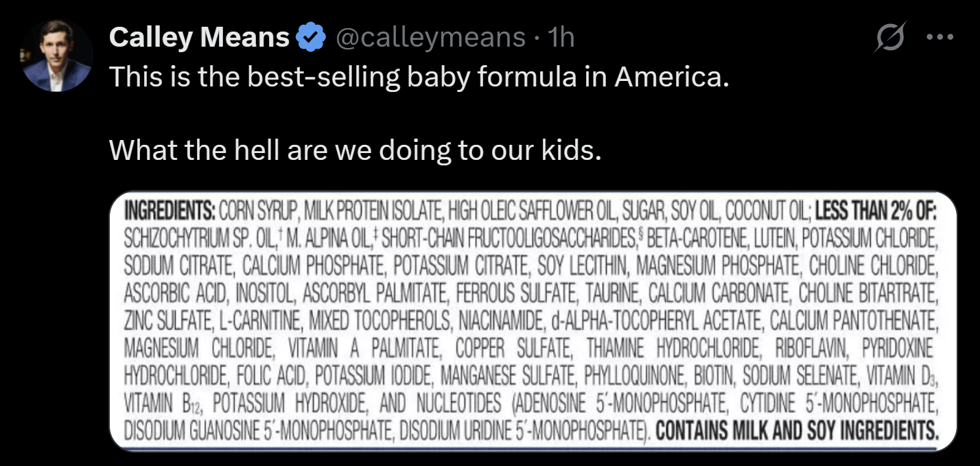Click "CORN SYRUP" in the ingredient label
980x466 pixels.
pyautogui.click(x=258, y=209)
